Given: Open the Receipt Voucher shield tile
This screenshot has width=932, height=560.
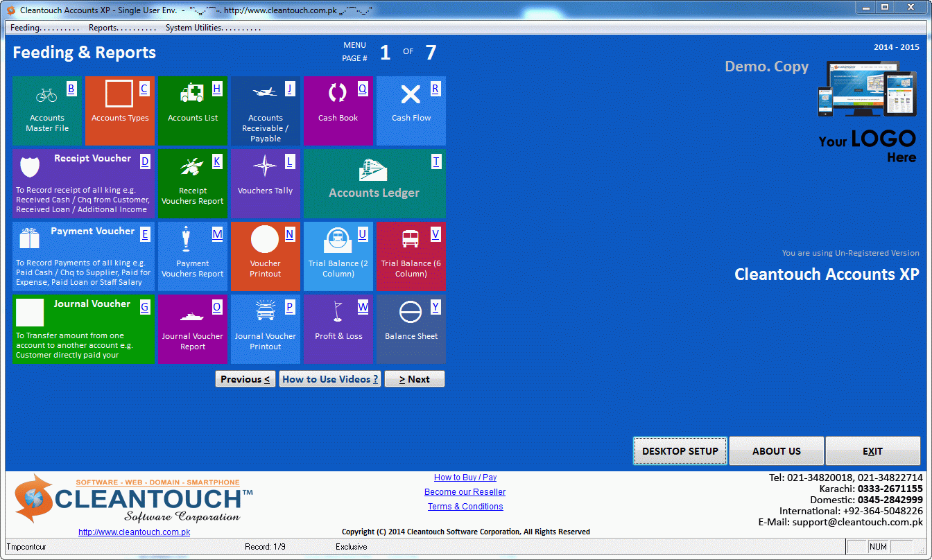Looking at the screenshot, I should (83, 184).
